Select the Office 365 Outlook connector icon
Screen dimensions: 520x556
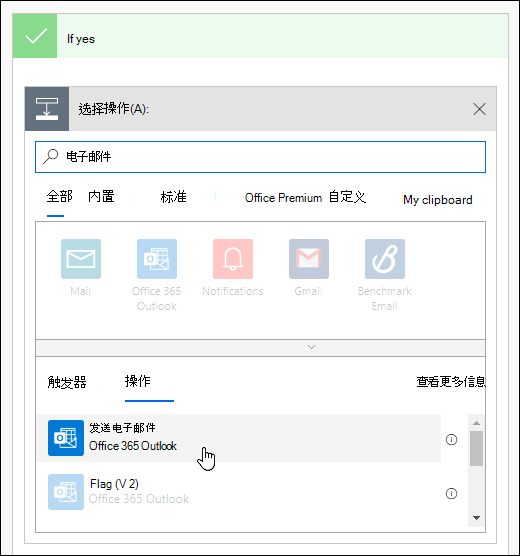[157, 259]
